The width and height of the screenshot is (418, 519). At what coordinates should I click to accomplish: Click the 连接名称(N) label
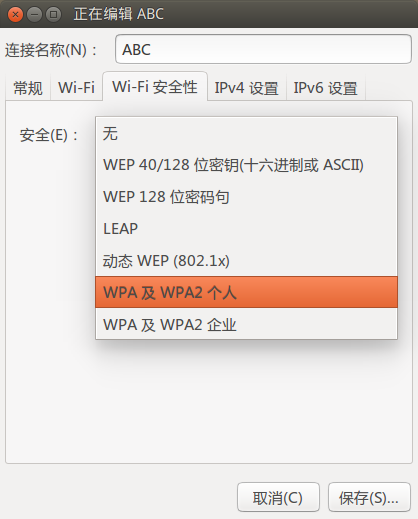point(51,50)
